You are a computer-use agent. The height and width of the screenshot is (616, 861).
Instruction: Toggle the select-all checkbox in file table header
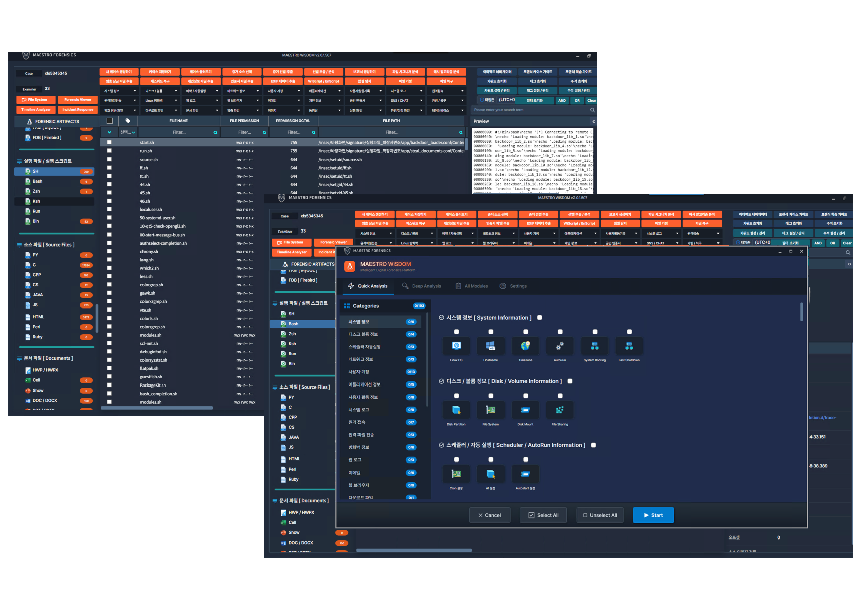(109, 121)
